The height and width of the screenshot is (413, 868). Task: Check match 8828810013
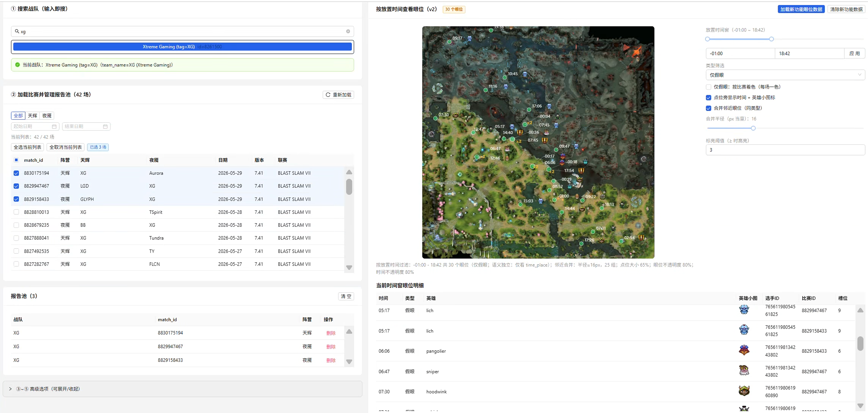tap(16, 212)
